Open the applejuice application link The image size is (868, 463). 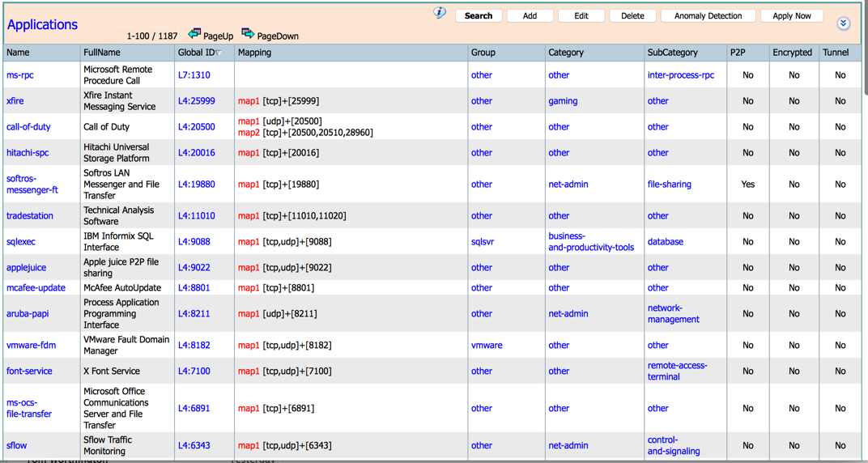tap(27, 268)
